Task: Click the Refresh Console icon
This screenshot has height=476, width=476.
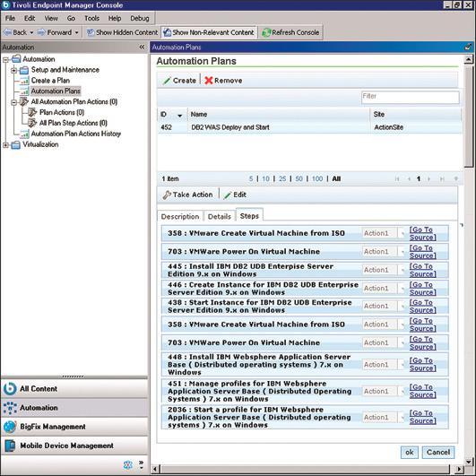Action: click(x=266, y=32)
